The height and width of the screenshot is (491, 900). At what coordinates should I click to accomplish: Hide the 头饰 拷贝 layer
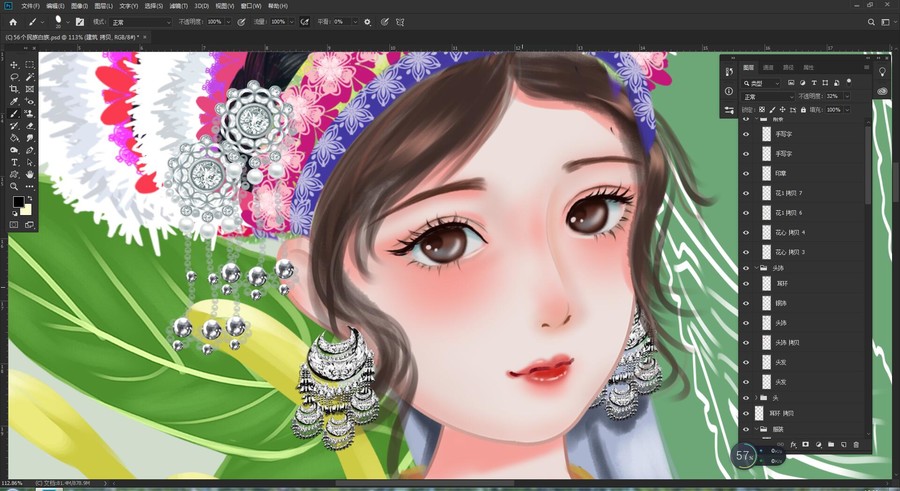point(746,343)
